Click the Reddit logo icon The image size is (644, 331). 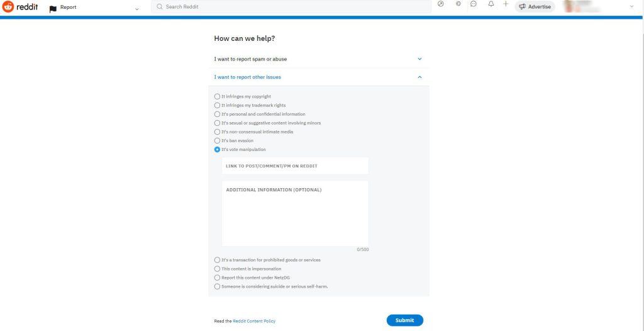click(x=8, y=7)
